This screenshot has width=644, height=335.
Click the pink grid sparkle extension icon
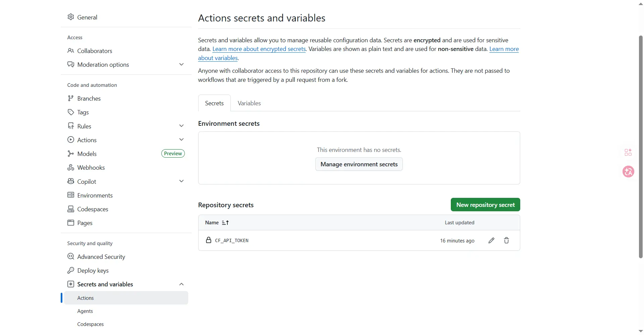[628, 152]
